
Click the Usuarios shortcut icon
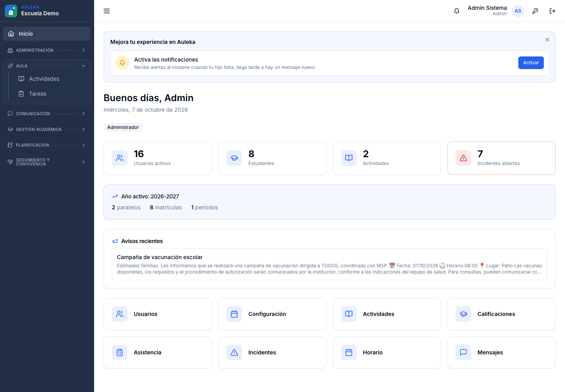[x=120, y=314]
